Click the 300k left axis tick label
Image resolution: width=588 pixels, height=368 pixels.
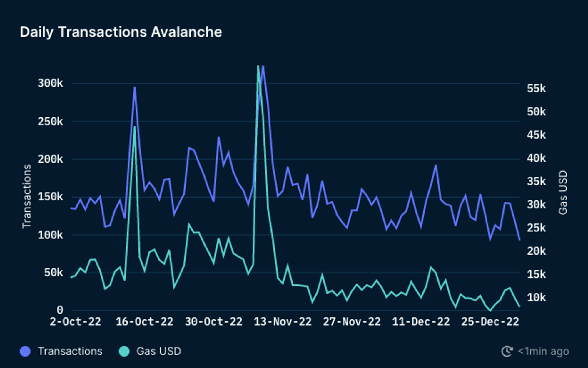click(50, 83)
